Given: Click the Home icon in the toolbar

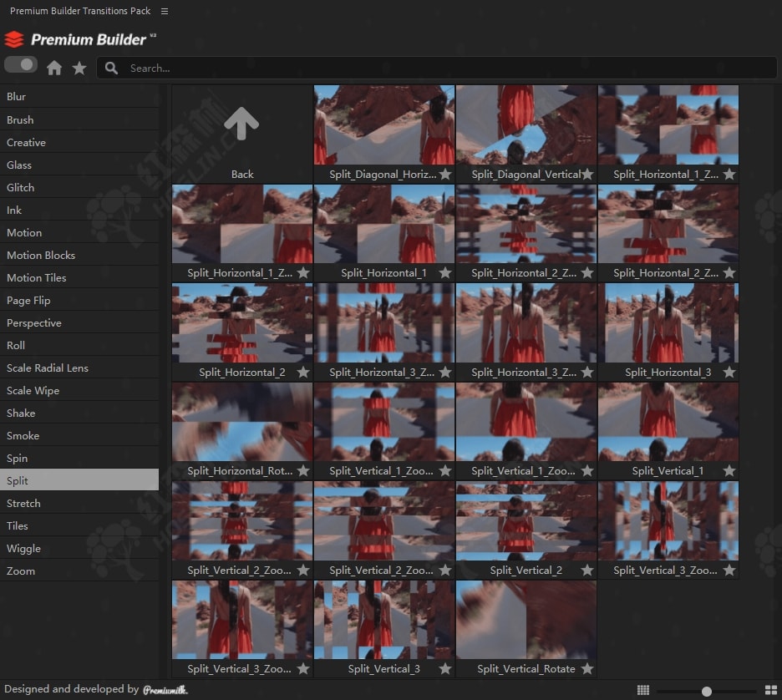Looking at the screenshot, I should pos(54,68).
